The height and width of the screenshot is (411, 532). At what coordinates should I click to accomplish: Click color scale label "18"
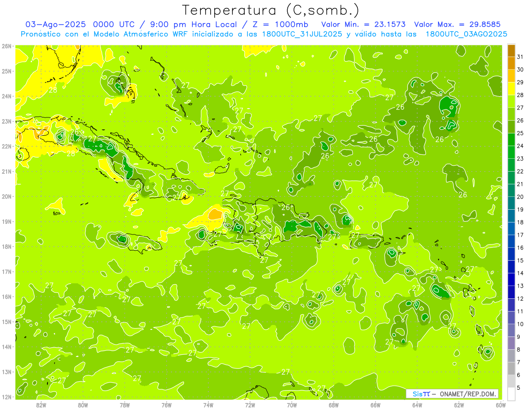[x=520, y=222]
